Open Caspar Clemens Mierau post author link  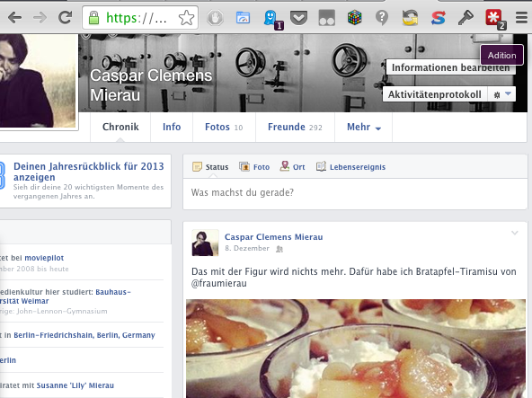(273, 237)
